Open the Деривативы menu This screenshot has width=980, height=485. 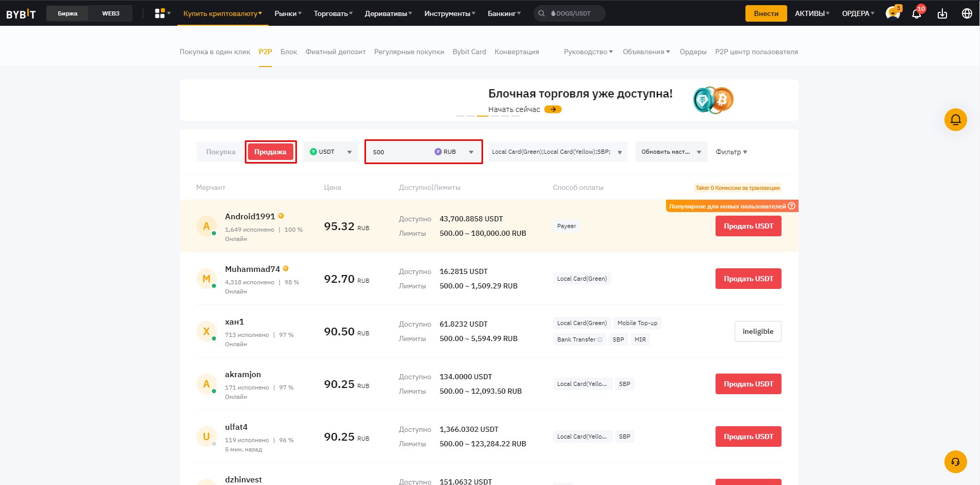pos(388,13)
